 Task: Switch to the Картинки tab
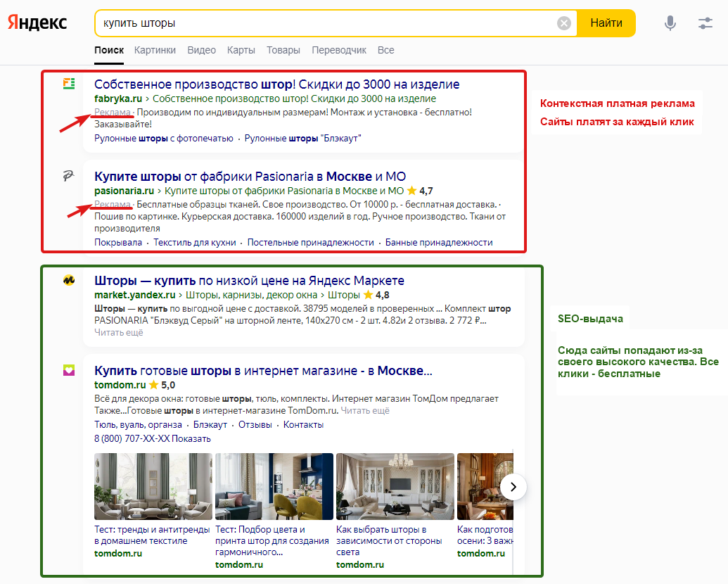(x=155, y=50)
